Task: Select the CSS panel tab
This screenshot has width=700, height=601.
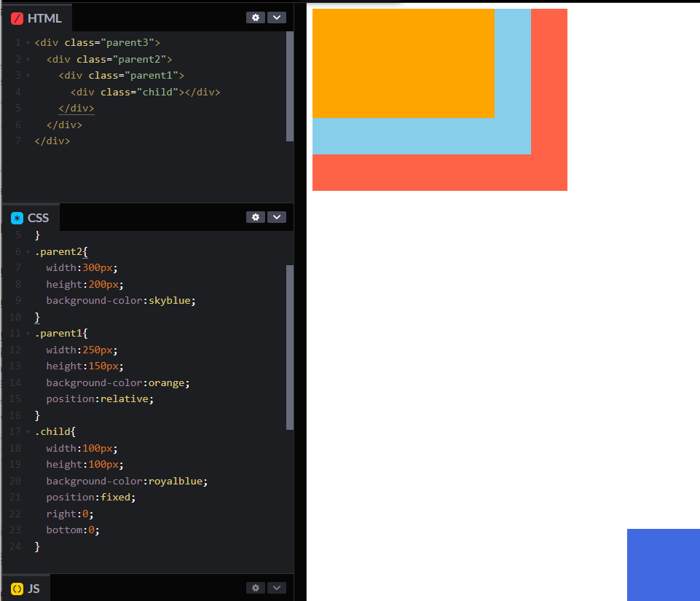Action: pyautogui.click(x=31, y=218)
